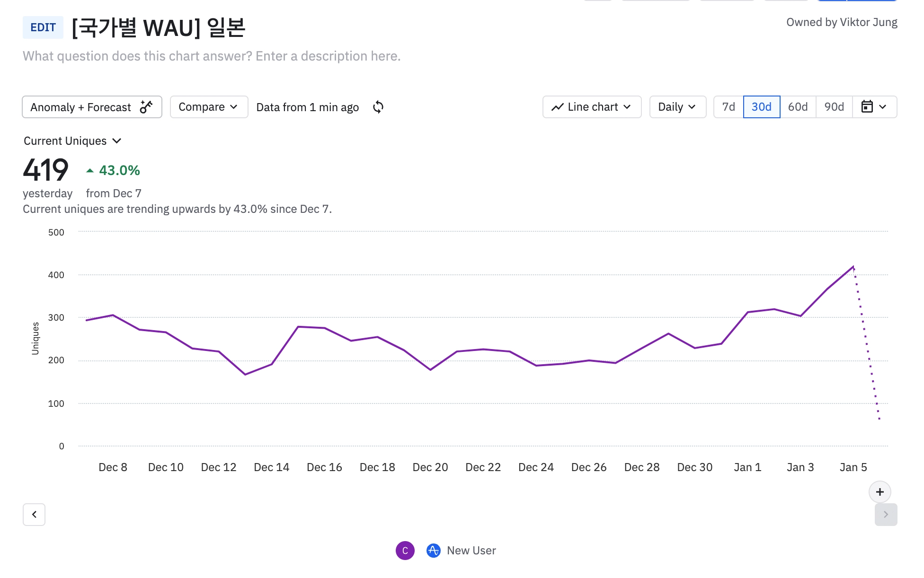Click the refresh data icon

coord(378,107)
